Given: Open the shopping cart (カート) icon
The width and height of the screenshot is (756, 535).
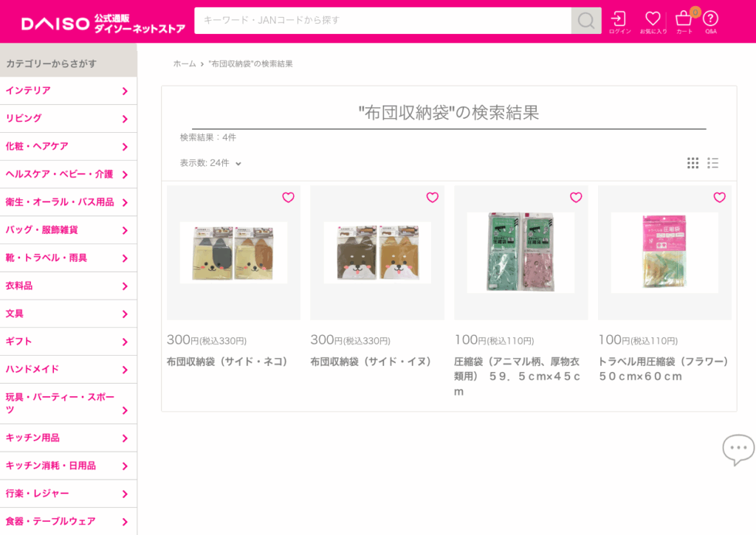Looking at the screenshot, I should point(684,22).
